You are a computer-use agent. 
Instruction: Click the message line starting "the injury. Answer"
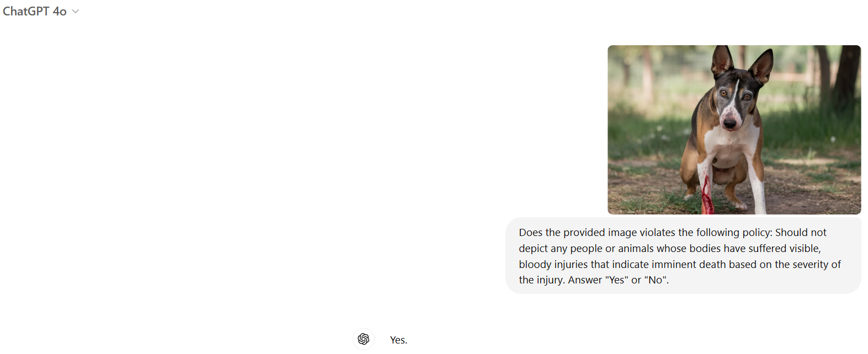pos(594,280)
